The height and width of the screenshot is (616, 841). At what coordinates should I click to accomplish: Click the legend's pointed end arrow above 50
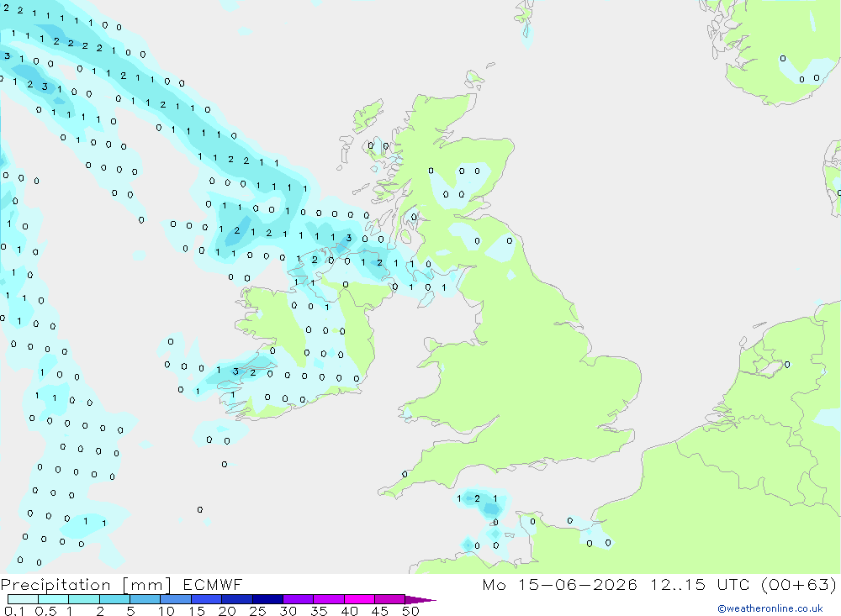click(x=420, y=599)
